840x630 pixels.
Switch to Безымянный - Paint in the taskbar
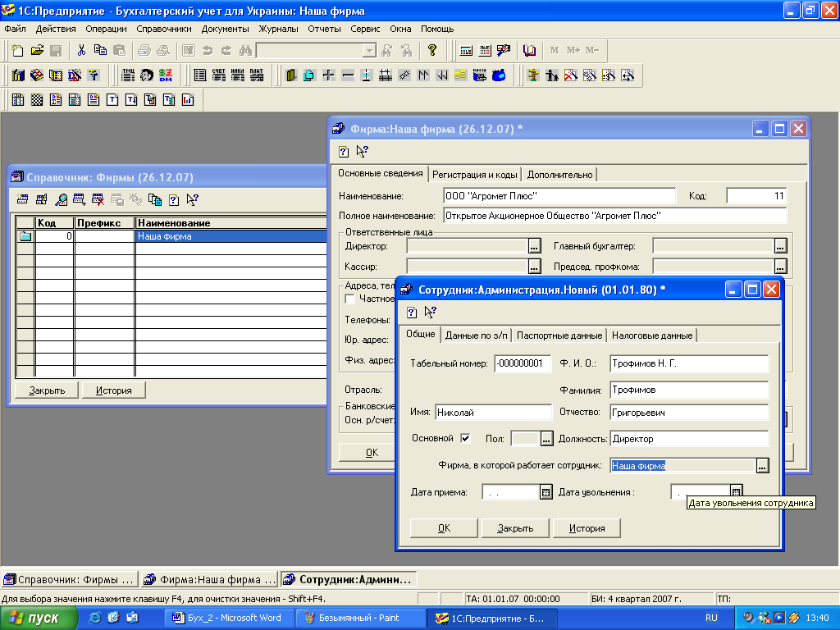coord(361,618)
